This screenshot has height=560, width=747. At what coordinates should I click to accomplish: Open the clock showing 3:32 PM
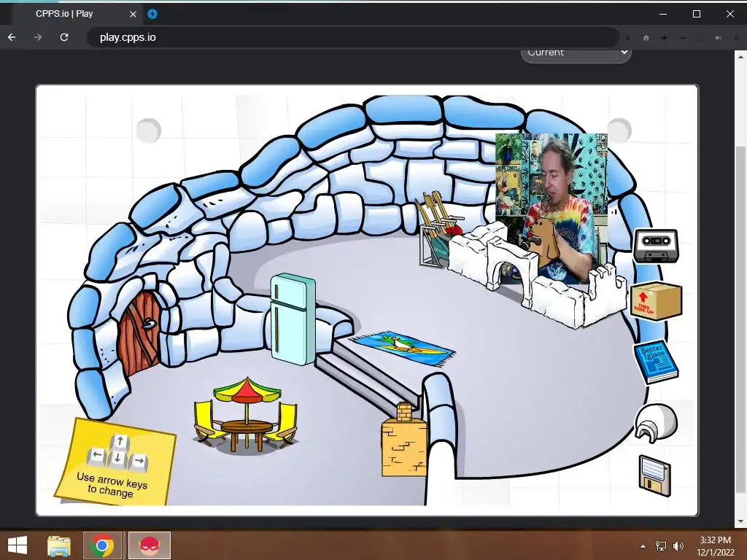pyautogui.click(x=715, y=545)
